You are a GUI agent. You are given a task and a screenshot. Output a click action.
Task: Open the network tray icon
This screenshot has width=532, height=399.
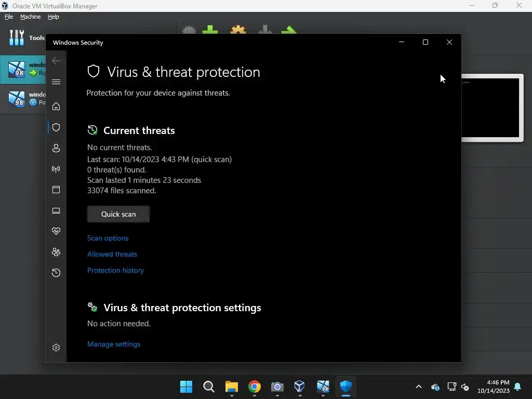(452, 387)
